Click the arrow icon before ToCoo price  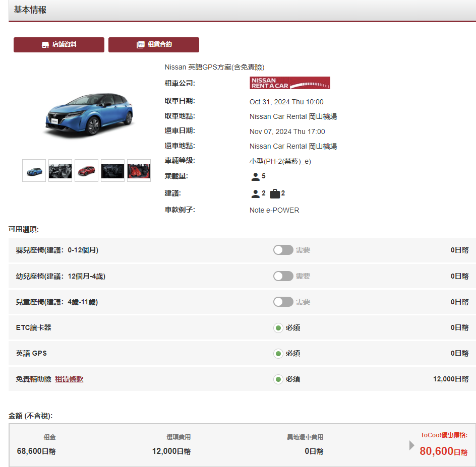click(411, 445)
